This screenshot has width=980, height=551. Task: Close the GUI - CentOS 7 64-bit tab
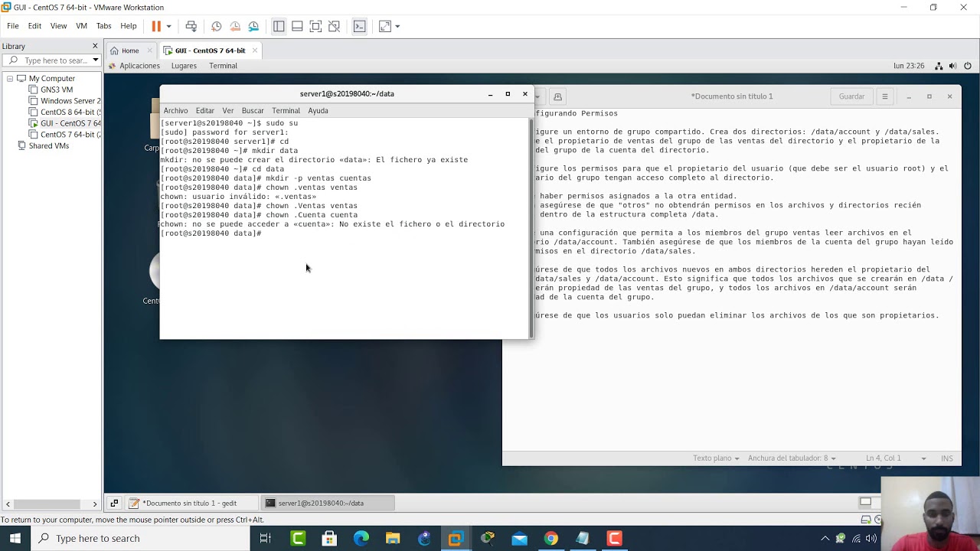coord(255,51)
